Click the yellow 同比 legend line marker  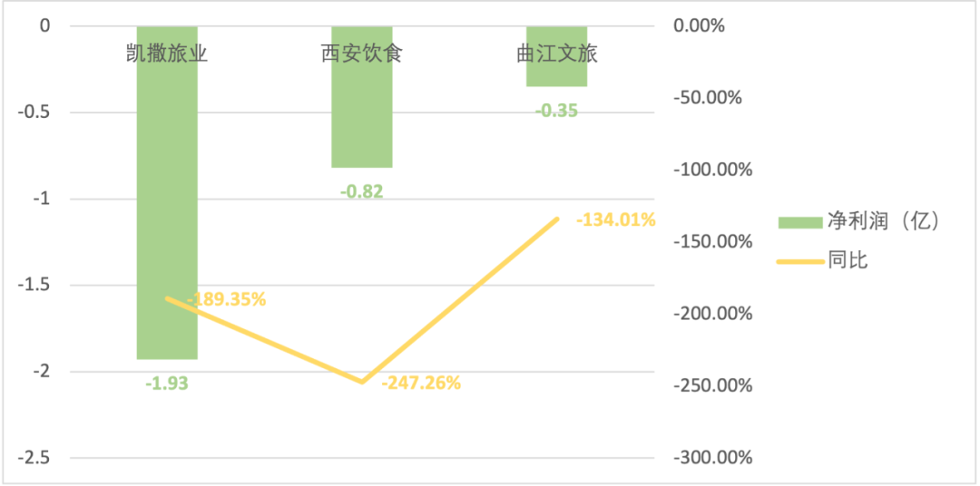tap(799, 261)
